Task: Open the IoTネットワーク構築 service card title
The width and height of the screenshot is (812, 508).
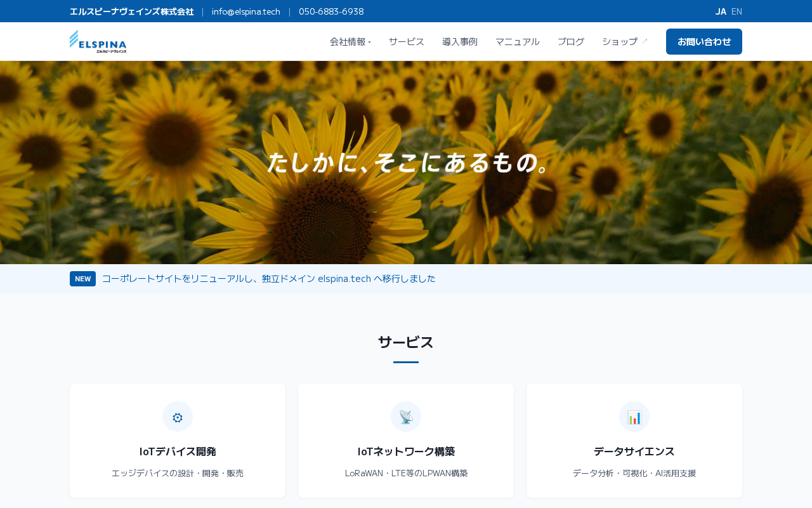Action: [x=406, y=451]
